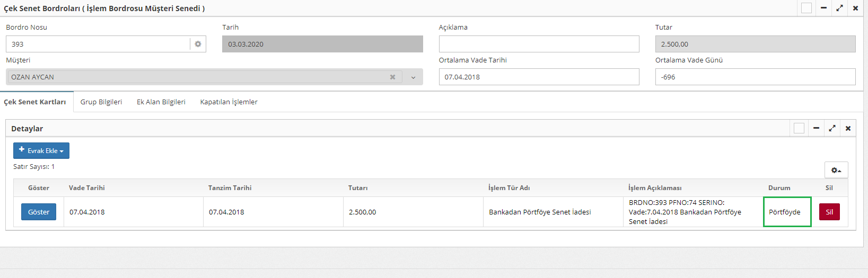Open the Çek Senet Kartları tab
This screenshot has width=868, height=278.
click(35, 102)
